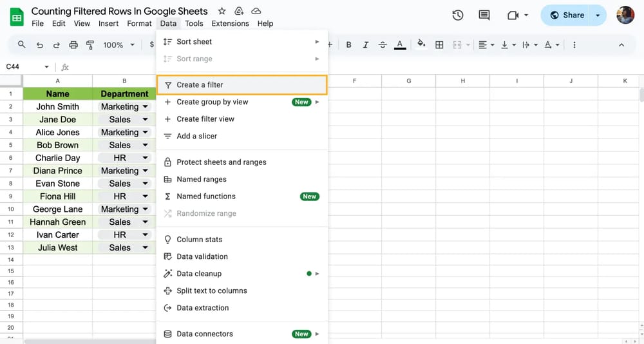The height and width of the screenshot is (344, 644).
Task: Star this spreadsheet
Action: pos(222,11)
